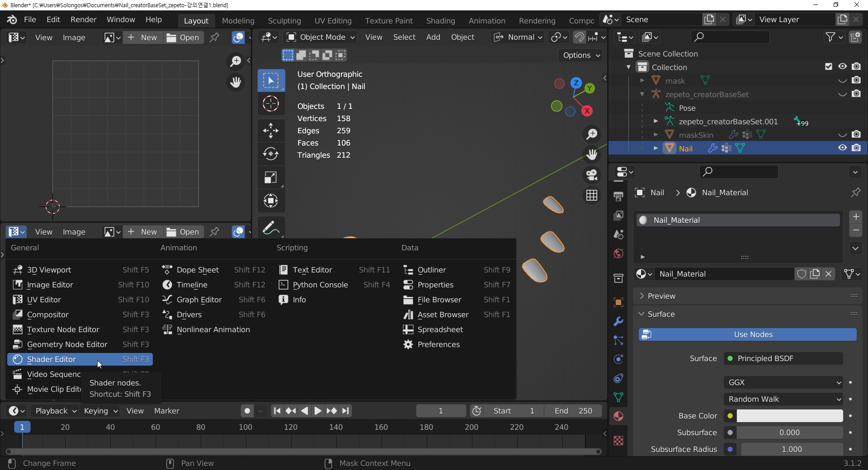Open Texture properties checker tab

pyautogui.click(x=618, y=440)
